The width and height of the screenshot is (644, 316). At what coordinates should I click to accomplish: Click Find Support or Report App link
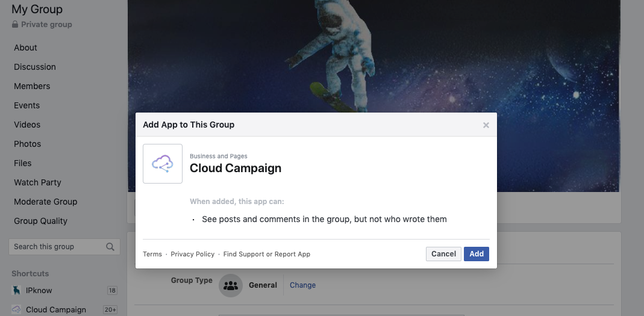tap(267, 254)
